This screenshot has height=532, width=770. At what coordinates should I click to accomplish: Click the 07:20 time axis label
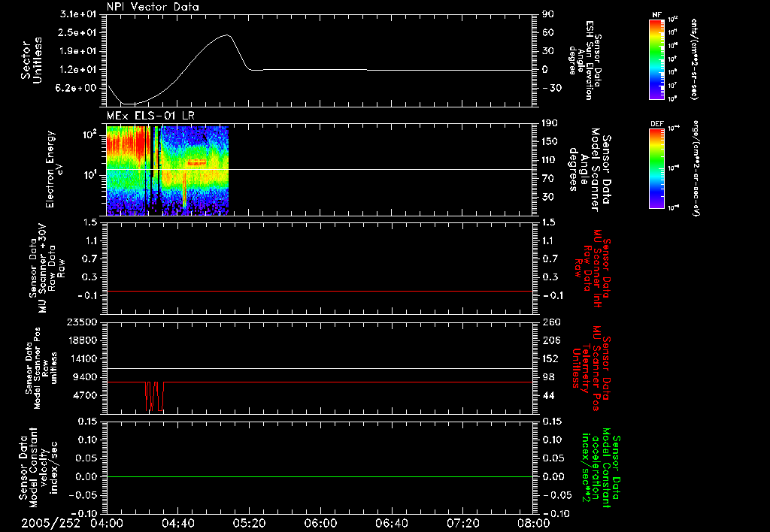pyautogui.click(x=462, y=523)
